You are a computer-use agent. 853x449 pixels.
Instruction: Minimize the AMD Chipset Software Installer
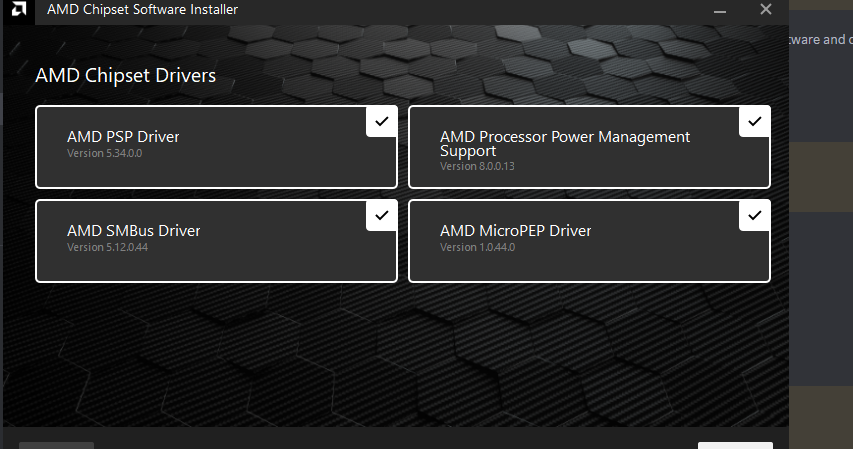tap(720, 10)
